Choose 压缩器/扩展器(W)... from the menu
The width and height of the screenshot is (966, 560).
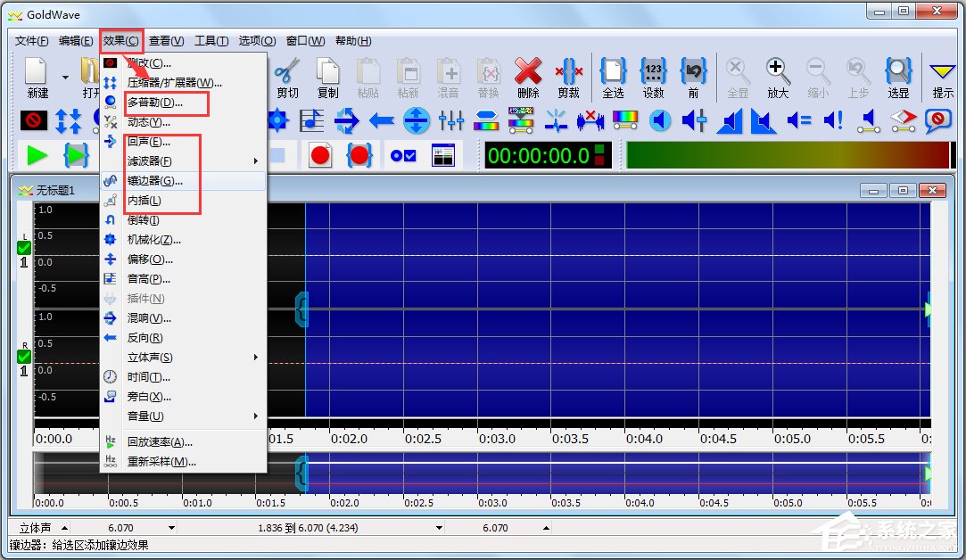(x=184, y=83)
